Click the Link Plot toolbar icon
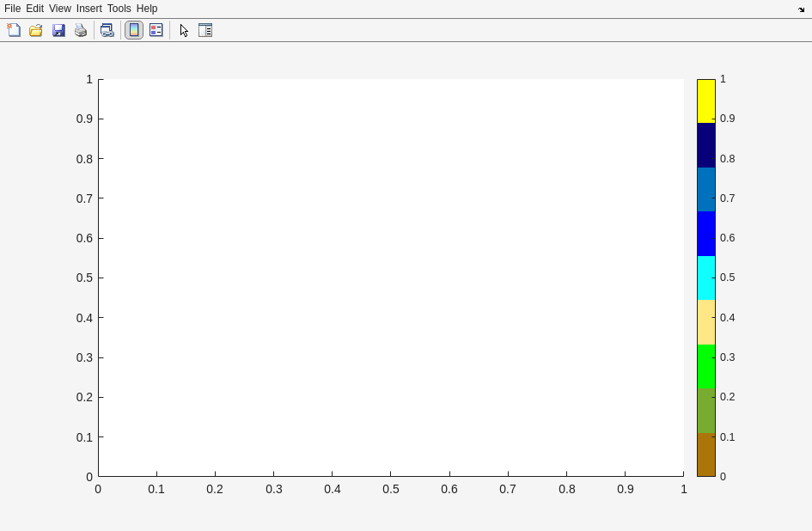 (x=107, y=30)
